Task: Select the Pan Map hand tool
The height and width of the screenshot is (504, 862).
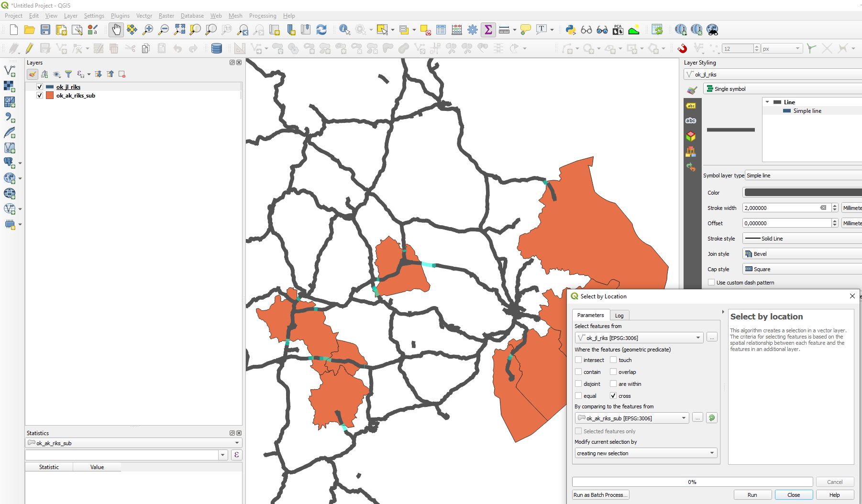Action: [116, 30]
